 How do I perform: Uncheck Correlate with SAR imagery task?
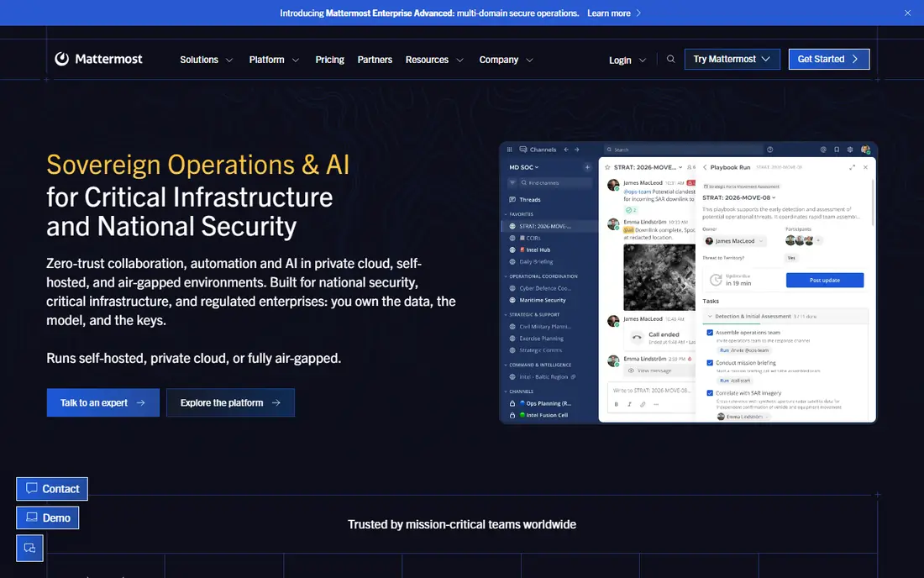[x=710, y=393]
